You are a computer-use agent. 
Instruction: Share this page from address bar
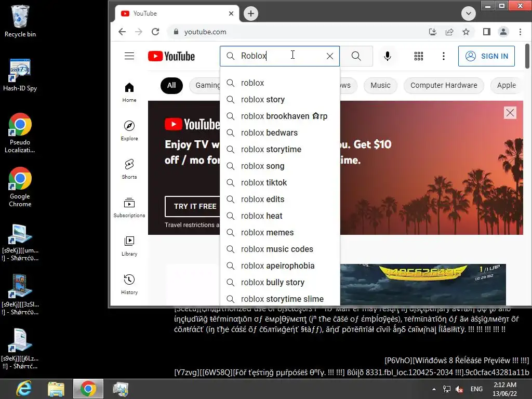pyautogui.click(x=449, y=32)
